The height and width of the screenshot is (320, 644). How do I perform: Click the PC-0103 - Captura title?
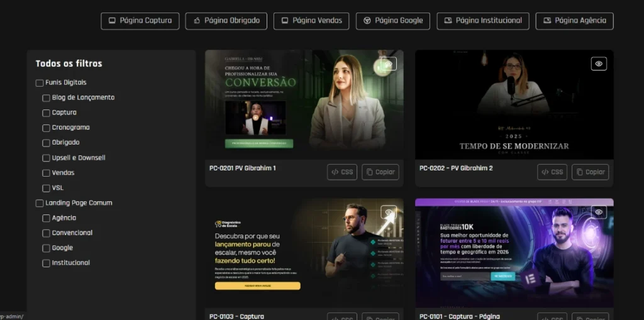click(236, 316)
